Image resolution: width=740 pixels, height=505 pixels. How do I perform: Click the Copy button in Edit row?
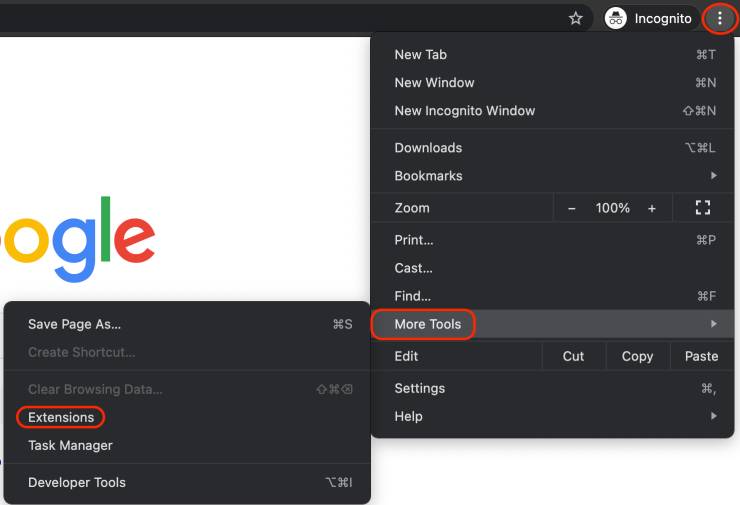click(637, 356)
